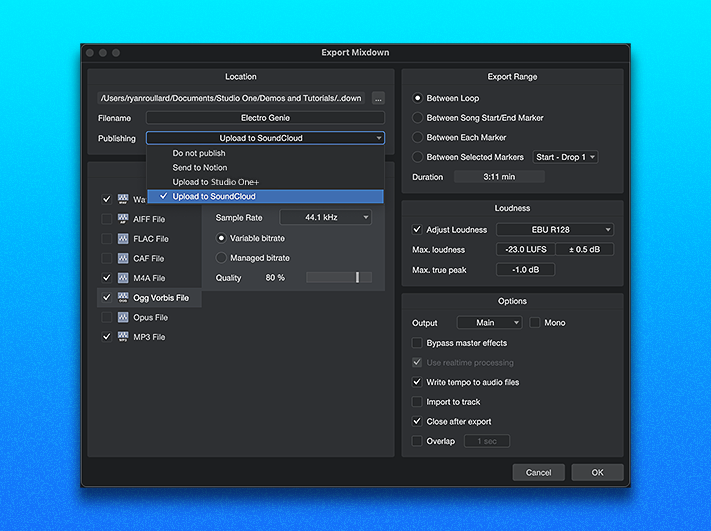Click the Ogg Vorbis File format icon
Image resolution: width=711 pixels, height=531 pixels.
tap(123, 297)
